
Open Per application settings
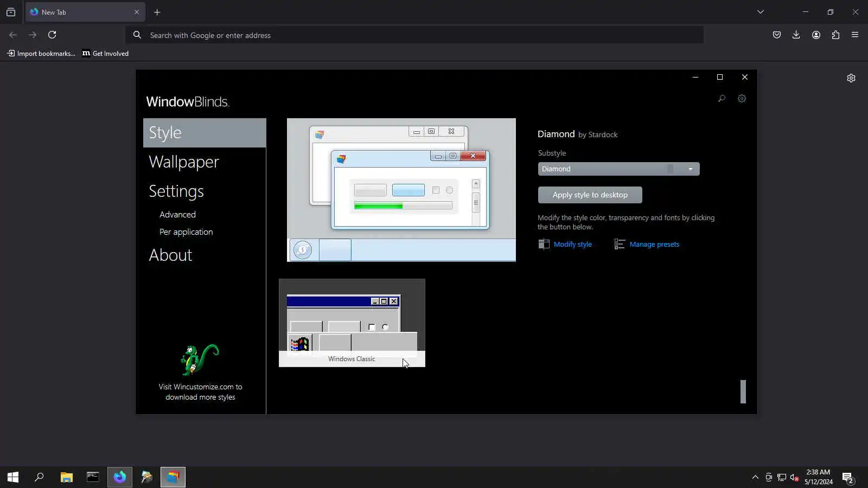(x=186, y=232)
